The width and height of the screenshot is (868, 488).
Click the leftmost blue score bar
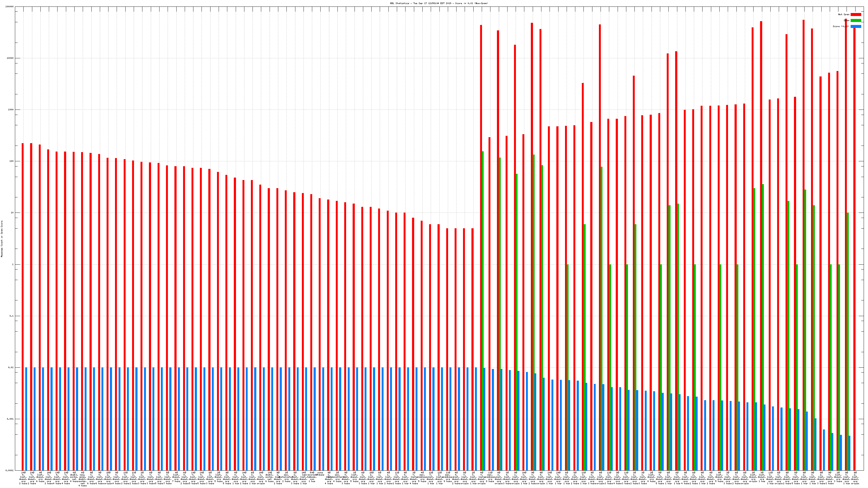[26, 419]
